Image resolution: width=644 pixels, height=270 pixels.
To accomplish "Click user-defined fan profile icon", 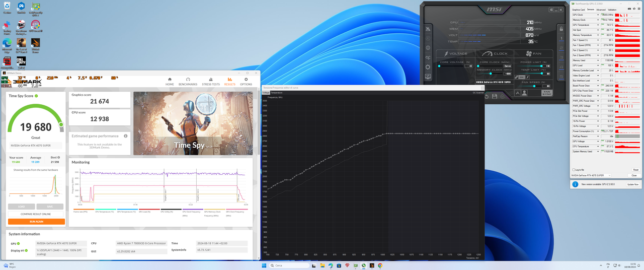I will click(x=524, y=93).
